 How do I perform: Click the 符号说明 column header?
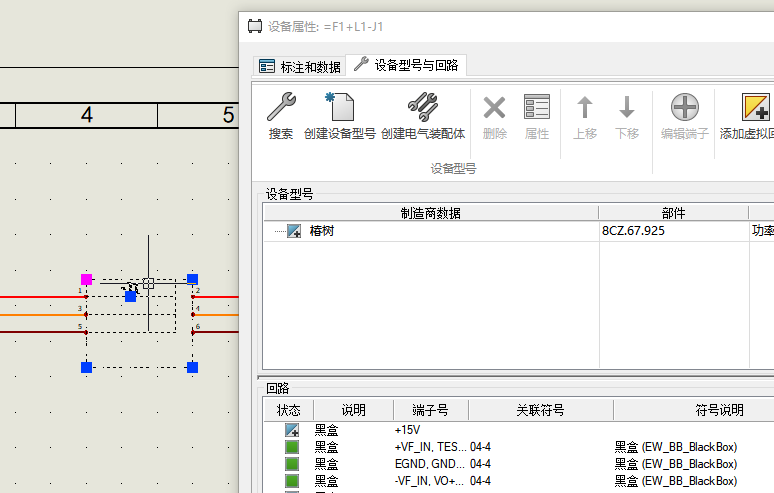pyautogui.click(x=719, y=410)
